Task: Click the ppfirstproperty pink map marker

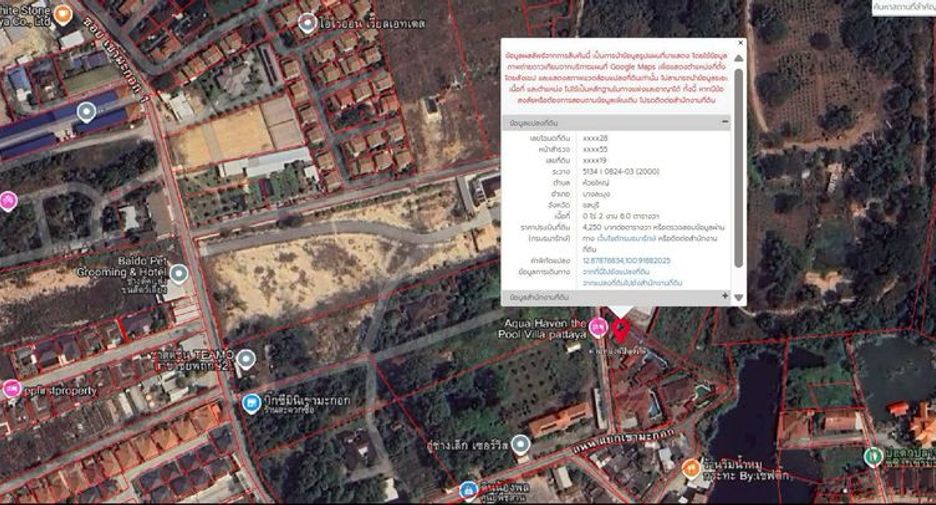Action: (12, 389)
